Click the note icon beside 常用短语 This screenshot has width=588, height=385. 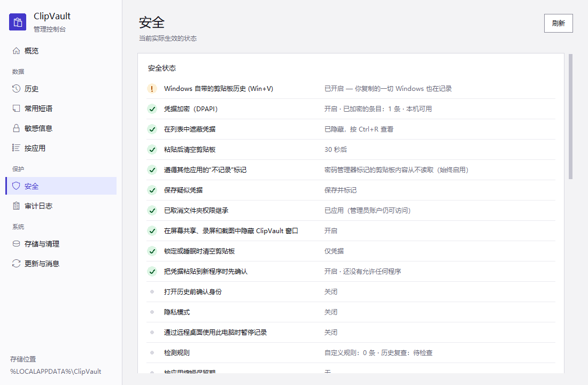point(16,109)
